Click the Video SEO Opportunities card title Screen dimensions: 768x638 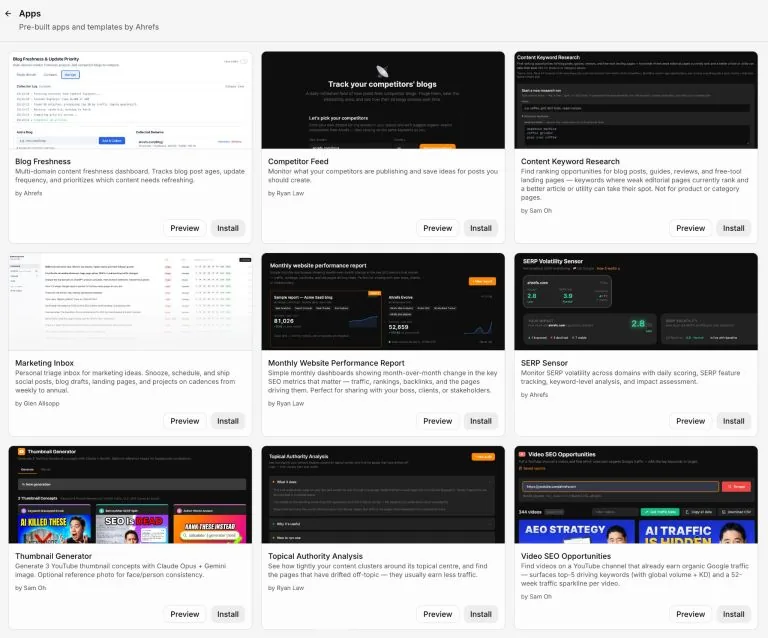pyautogui.click(x=566, y=556)
